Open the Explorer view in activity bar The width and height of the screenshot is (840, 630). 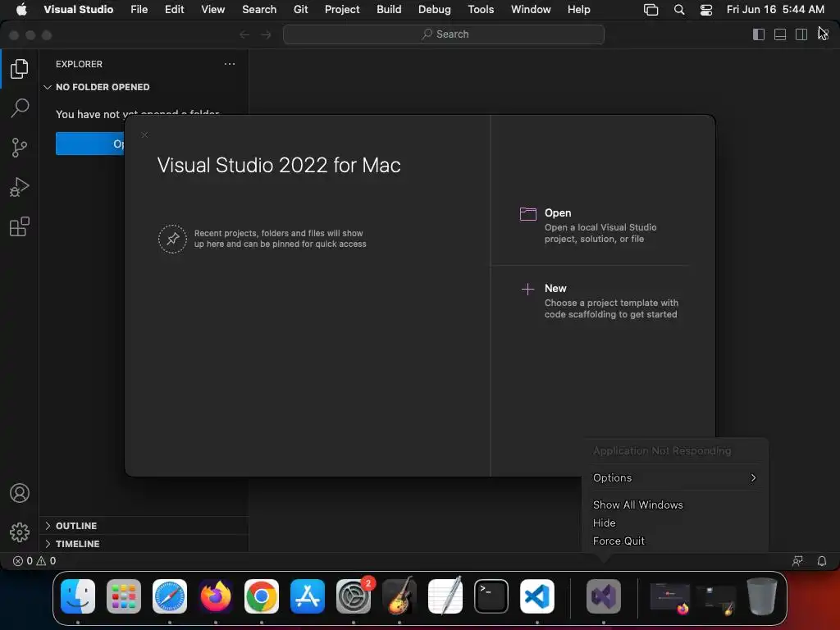[20, 69]
